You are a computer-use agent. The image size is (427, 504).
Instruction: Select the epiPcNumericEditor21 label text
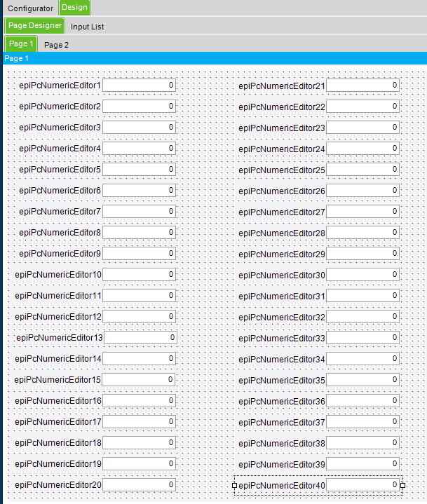(282, 86)
